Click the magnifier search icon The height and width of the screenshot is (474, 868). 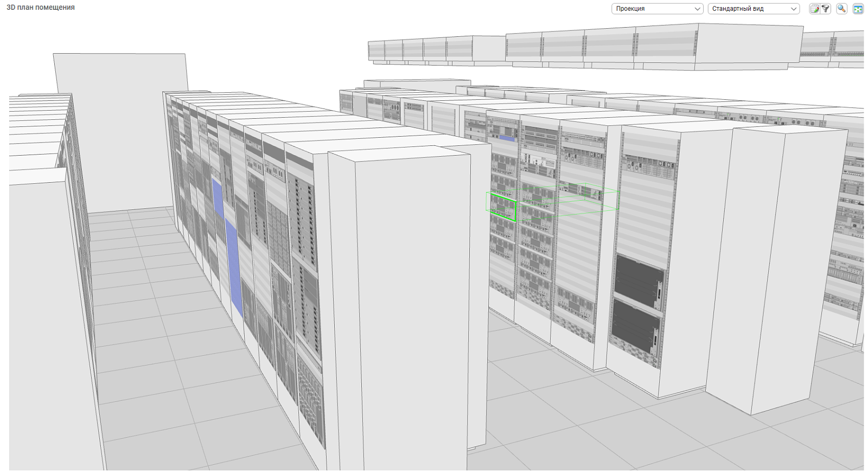841,9
